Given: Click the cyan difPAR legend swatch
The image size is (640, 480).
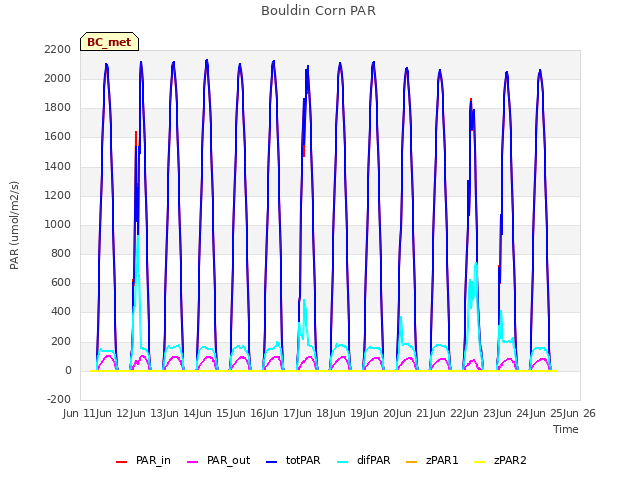Looking at the screenshot, I should point(343,462).
